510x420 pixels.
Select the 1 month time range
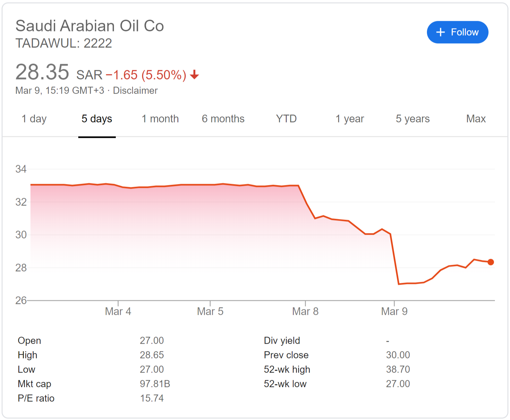(x=160, y=119)
